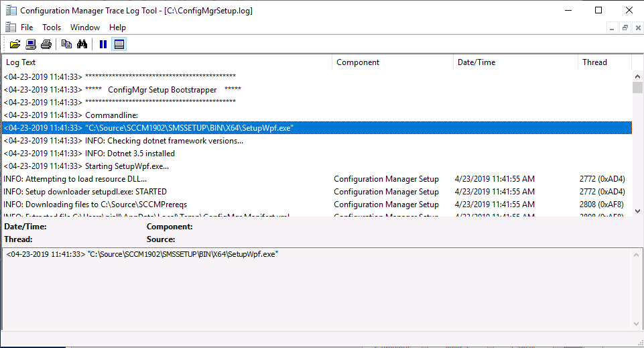Click inside the details text pane
Image resolution: width=644 pixels, height=348 pixels.
(316, 289)
